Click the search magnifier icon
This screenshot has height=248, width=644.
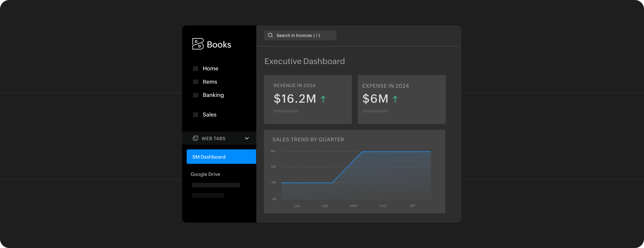click(x=270, y=35)
